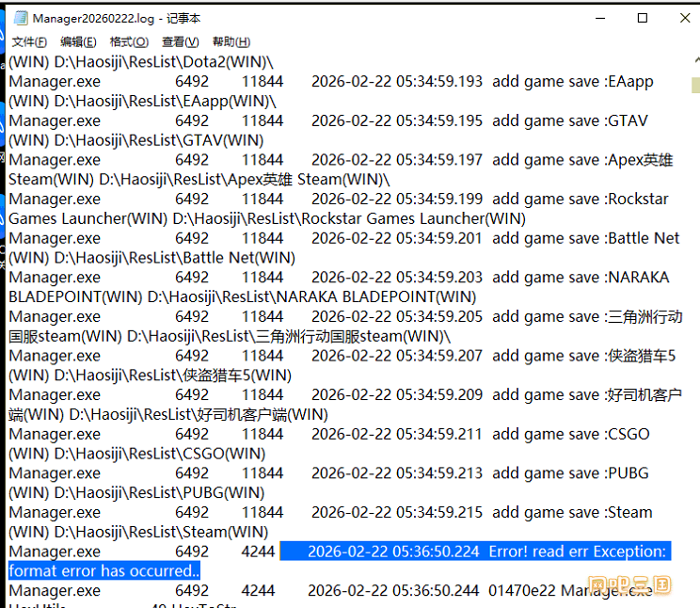Image resolution: width=700 pixels, height=608 pixels.
Task: Click the 'D:\Haosiji\ResList\EAapp(WIN)\' path
Action: coord(166,102)
